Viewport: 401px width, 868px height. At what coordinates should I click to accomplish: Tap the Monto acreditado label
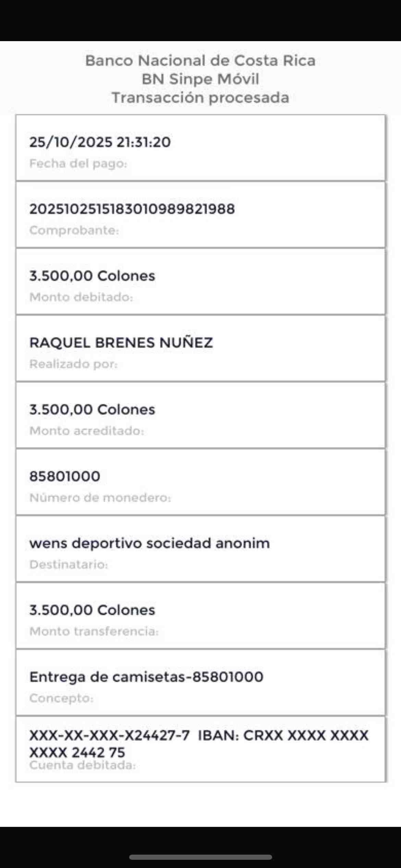pos(87,431)
